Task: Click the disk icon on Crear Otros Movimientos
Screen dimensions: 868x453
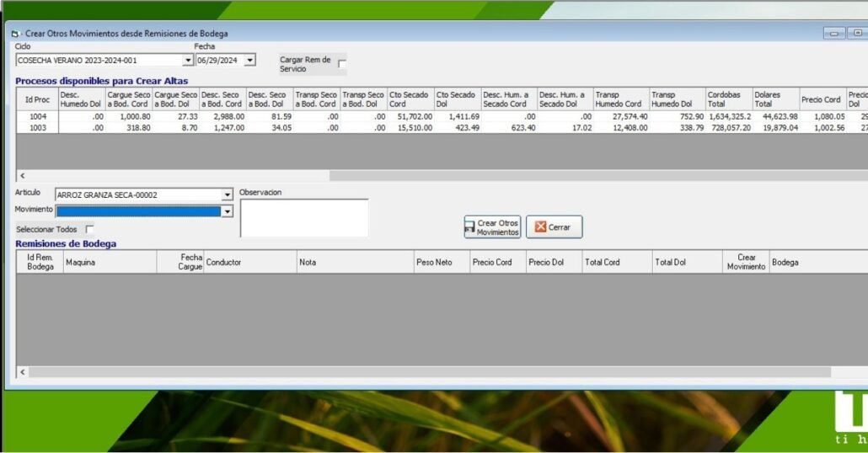Action: [x=469, y=227]
